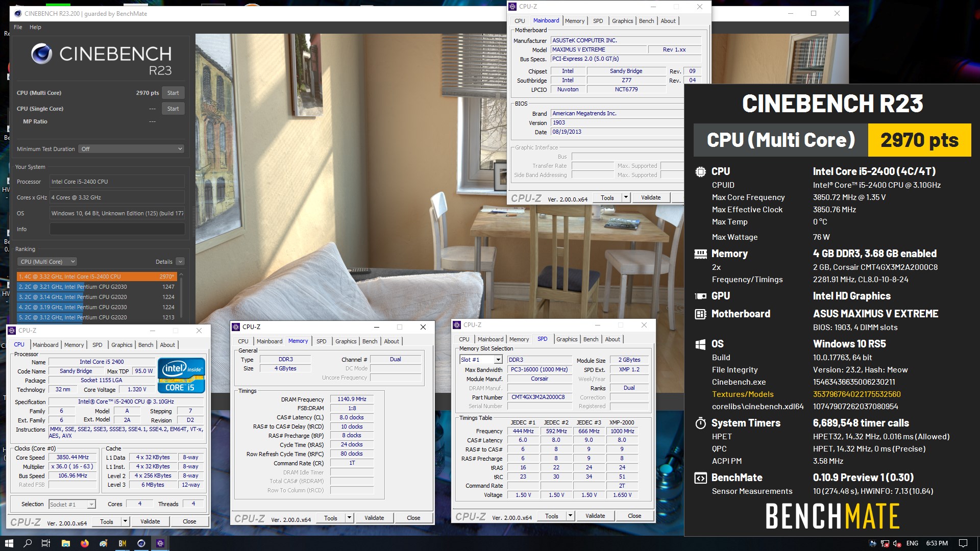Screen dimensions: 980x551
Task: Start the CPU (Single Core) test
Action: click(x=173, y=109)
